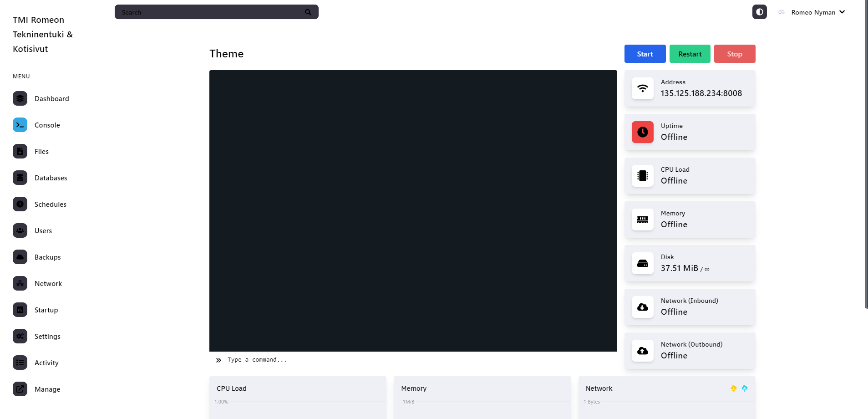Screen dimensions: 868x419
Task: Toggle the yellow network download indicator
Action: pyautogui.click(x=733, y=388)
